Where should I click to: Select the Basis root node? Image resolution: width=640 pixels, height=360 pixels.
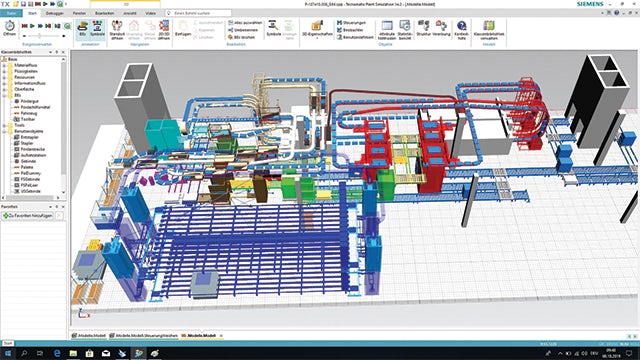[x=12, y=59]
